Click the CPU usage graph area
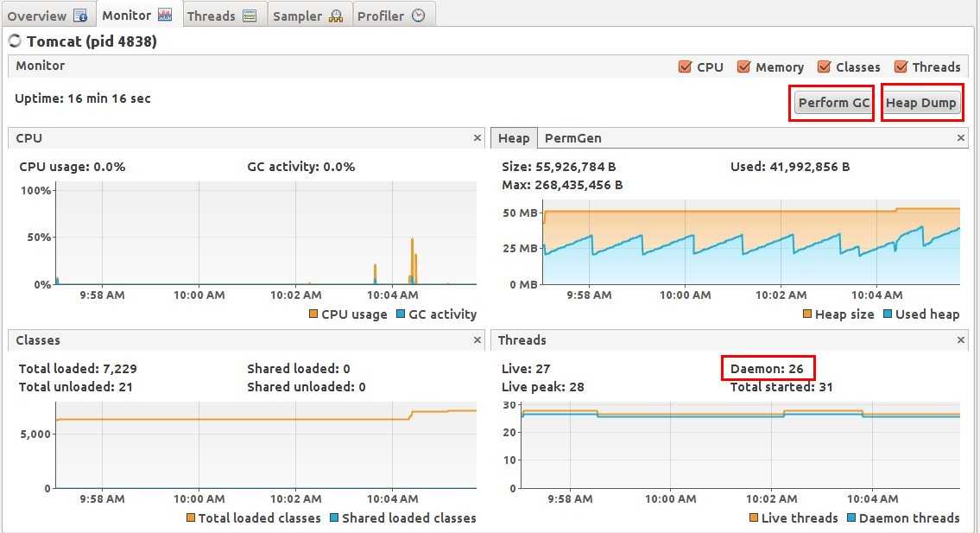The image size is (980, 533). pyautogui.click(x=266, y=232)
